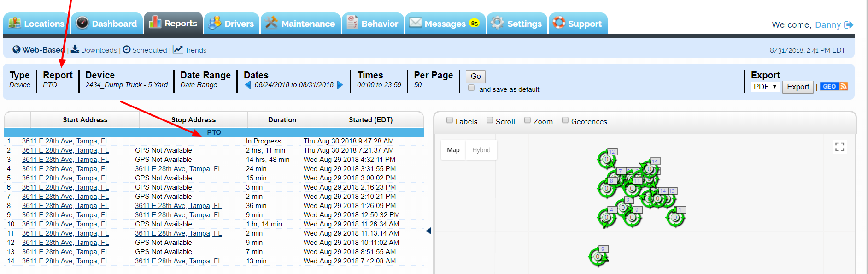Open the Trends reports view
868x274 pixels.
coord(189,50)
